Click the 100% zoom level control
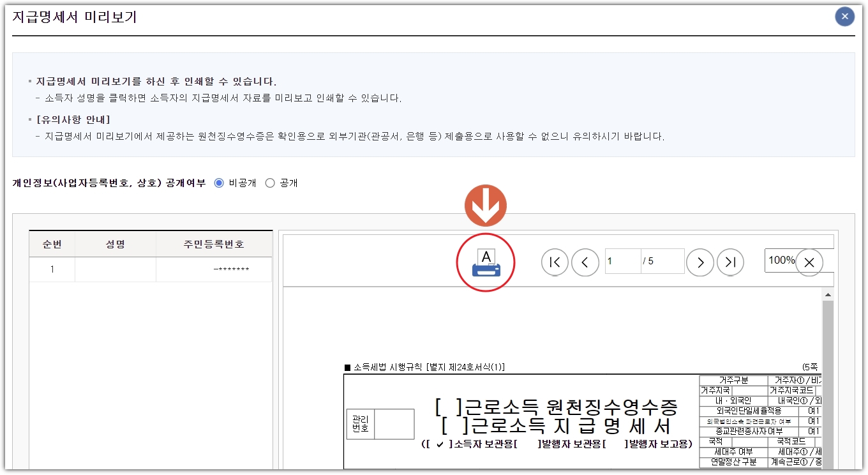Image resolution: width=868 pixels, height=475 pixels. pyautogui.click(x=783, y=262)
